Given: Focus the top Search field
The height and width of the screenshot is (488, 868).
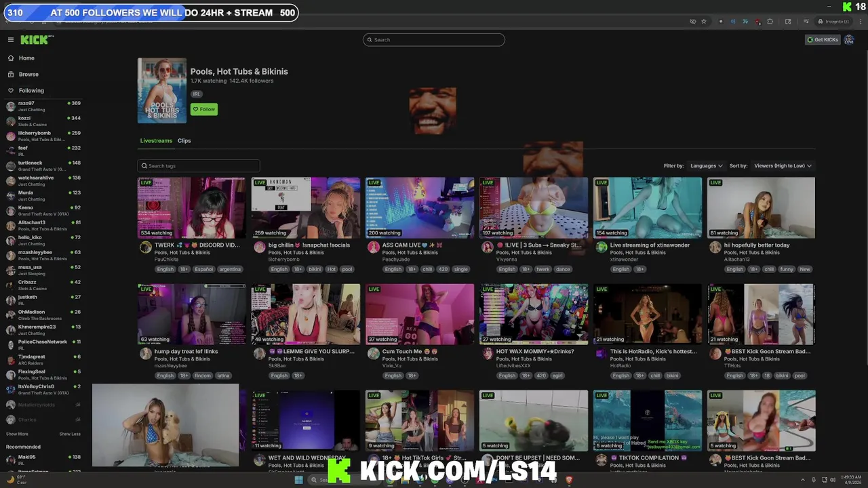Looking at the screenshot, I should click(434, 40).
